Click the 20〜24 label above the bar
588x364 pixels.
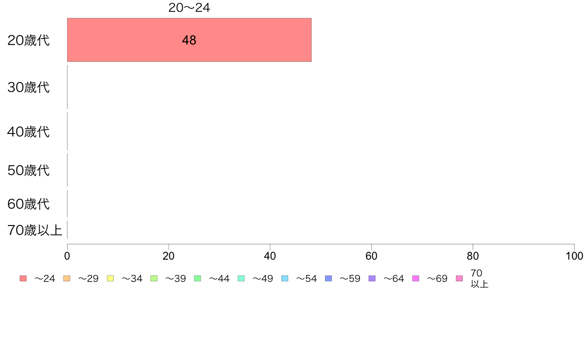click(x=190, y=7)
